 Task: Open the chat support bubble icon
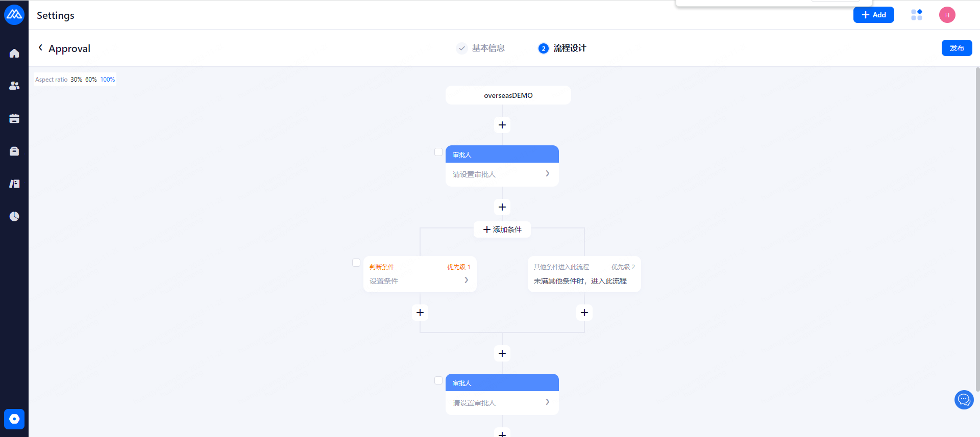pyautogui.click(x=964, y=400)
